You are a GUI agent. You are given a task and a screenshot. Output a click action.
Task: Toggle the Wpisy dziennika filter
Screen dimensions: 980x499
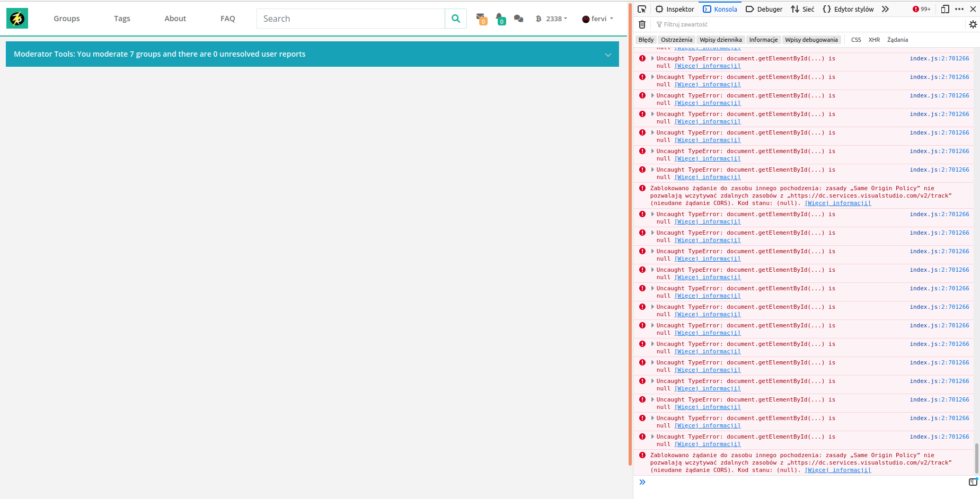click(721, 40)
